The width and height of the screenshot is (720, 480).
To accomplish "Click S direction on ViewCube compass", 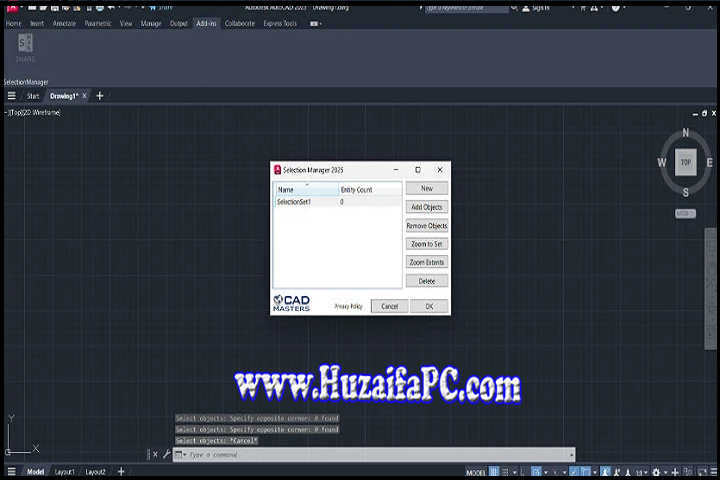I will tap(686, 192).
